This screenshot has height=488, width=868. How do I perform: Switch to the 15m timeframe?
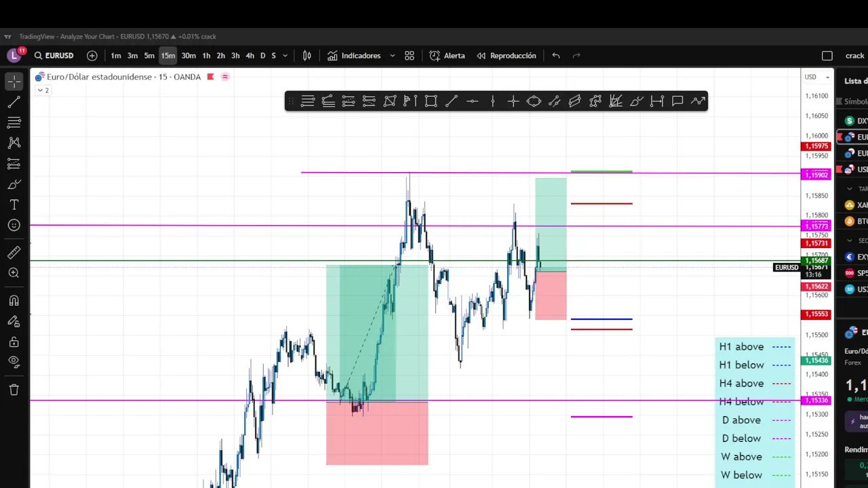[x=168, y=56]
